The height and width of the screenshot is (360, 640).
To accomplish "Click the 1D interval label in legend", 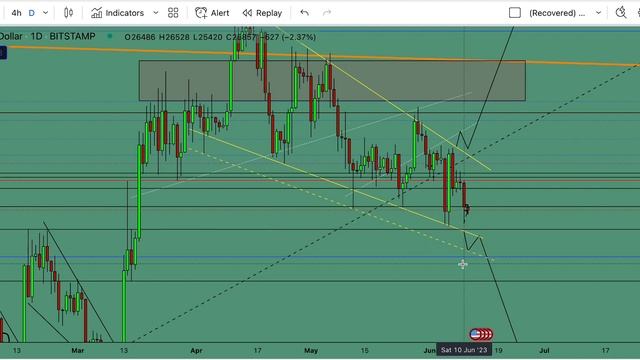I will [36, 36].
